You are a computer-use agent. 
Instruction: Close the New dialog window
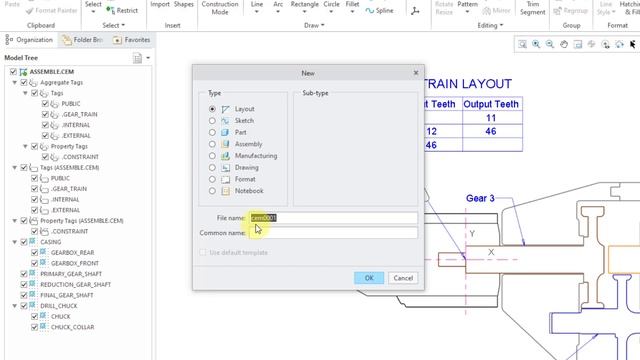(416, 73)
